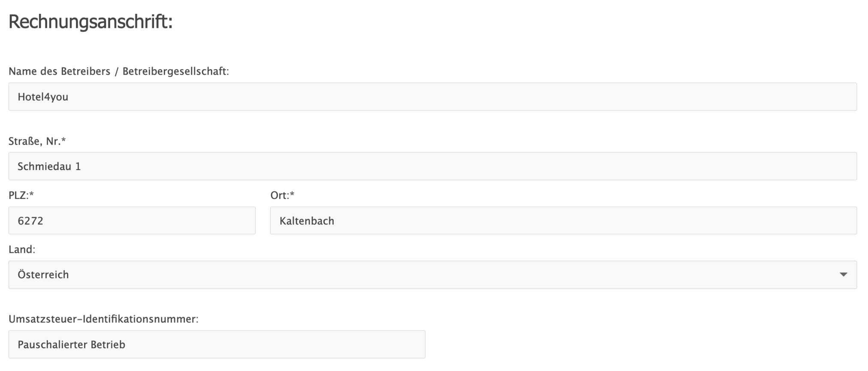Click the selected "Österreich" value

coord(43,275)
